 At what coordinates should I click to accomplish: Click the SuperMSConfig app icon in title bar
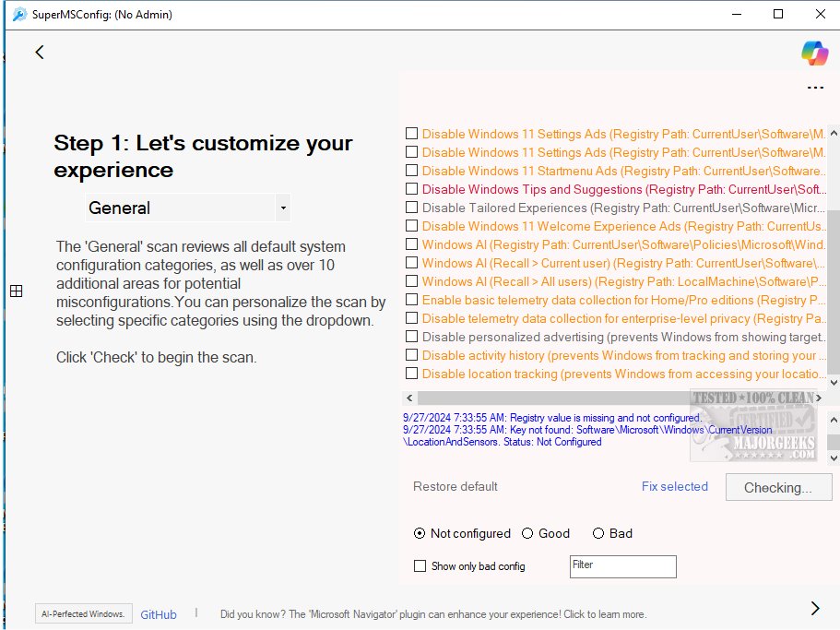(18, 14)
